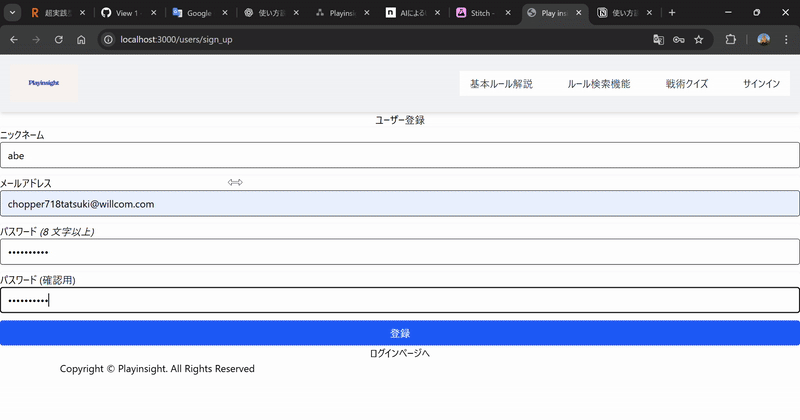Viewport: 800px width, 420px height.
Task: Open the Extensions puzzle icon
Action: 731,40
